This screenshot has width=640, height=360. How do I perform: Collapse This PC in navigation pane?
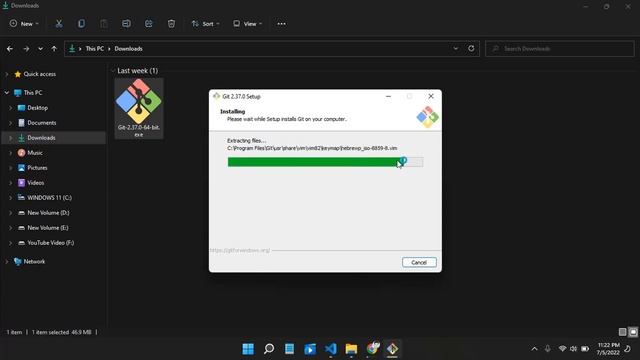[x=7, y=93]
